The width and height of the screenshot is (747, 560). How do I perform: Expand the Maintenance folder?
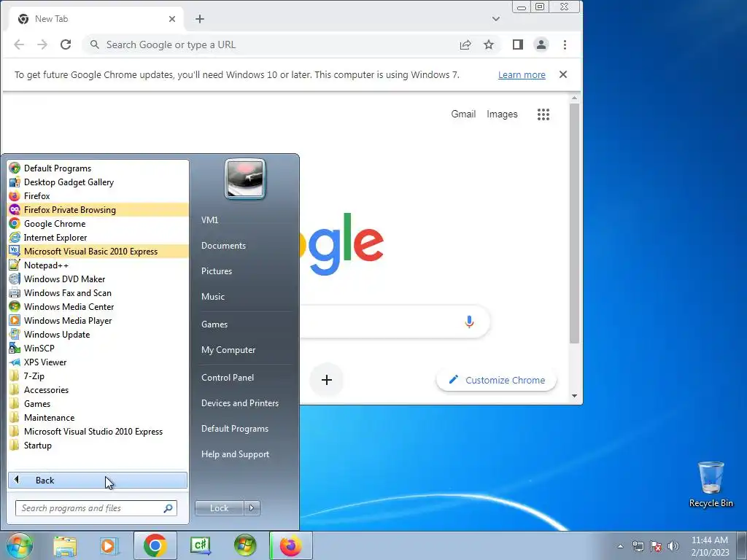(x=98, y=417)
